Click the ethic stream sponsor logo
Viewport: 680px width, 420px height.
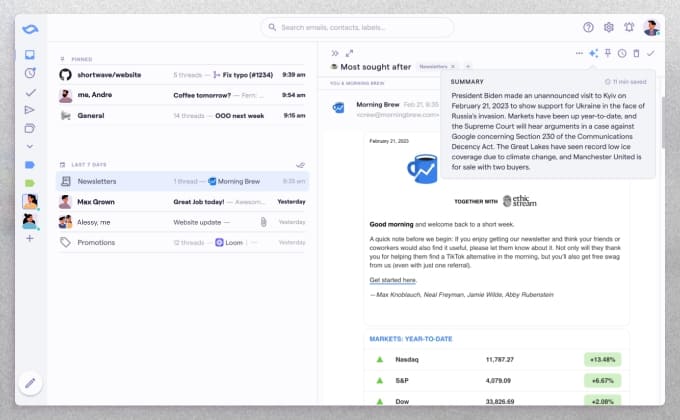point(520,201)
